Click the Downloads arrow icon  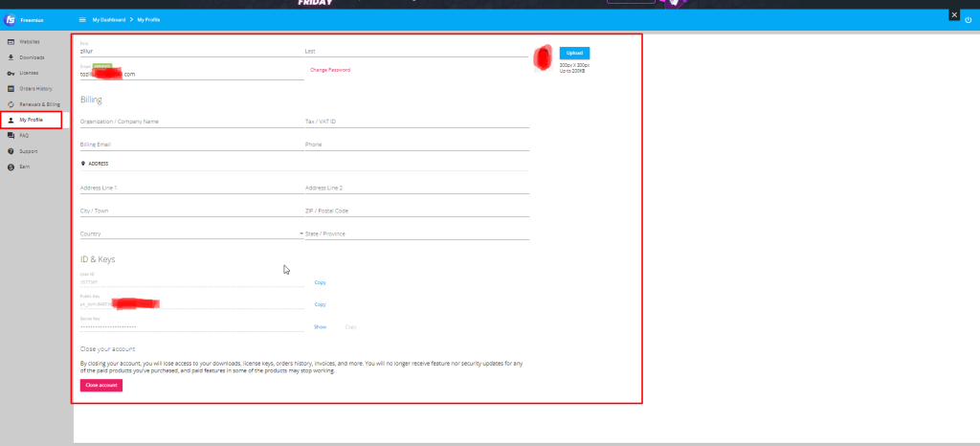tap(11, 57)
